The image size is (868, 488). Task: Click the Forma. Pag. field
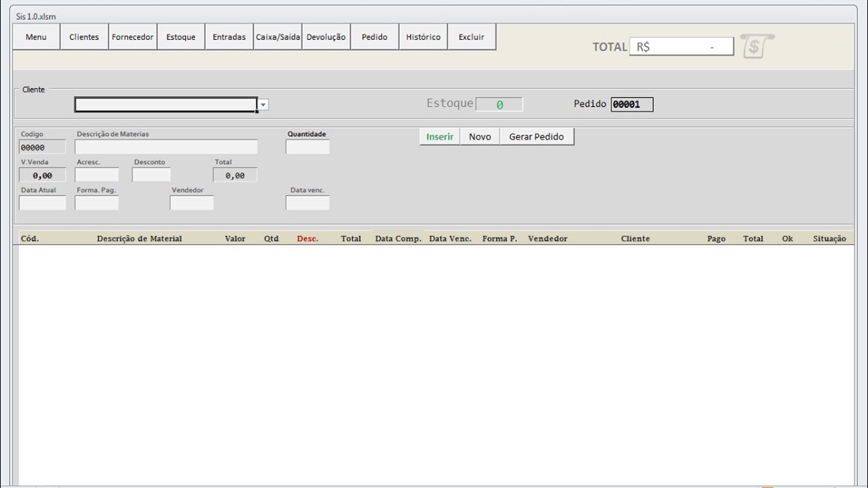pyautogui.click(x=97, y=203)
